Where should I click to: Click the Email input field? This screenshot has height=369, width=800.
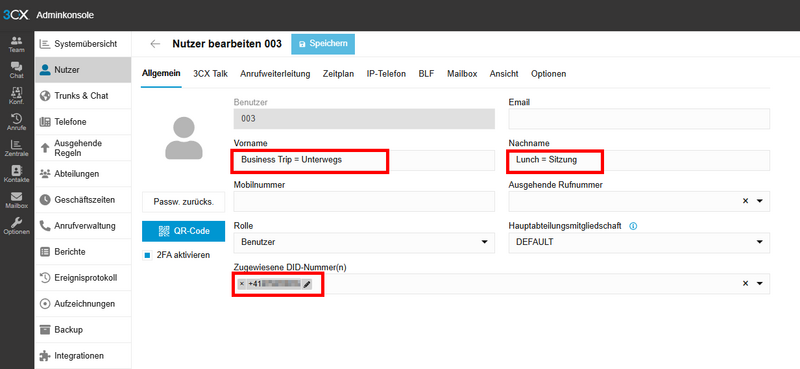(x=639, y=119)
